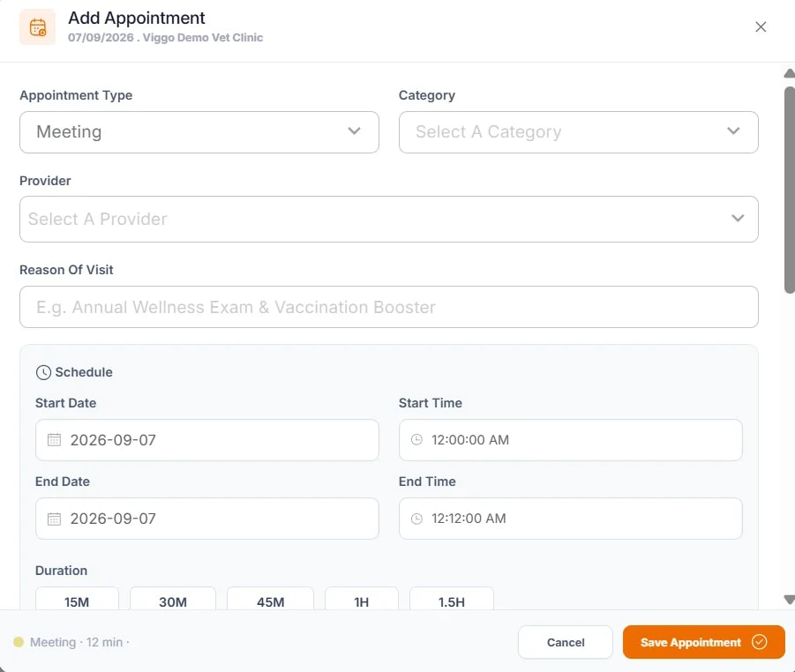The image size is (795, 672).
Task: Click the scrollbar up arrow
Action: tap(790, 73)
